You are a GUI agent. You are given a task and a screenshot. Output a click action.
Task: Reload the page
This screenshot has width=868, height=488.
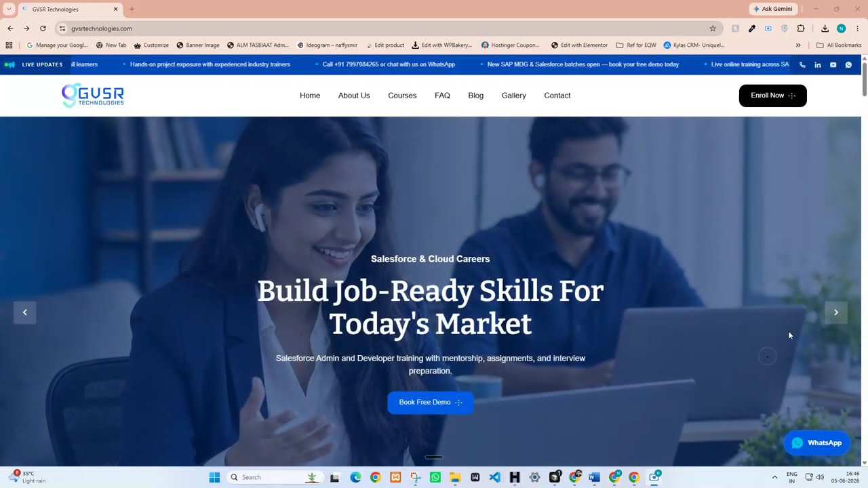pyautogui.click(x=43, y=28)
